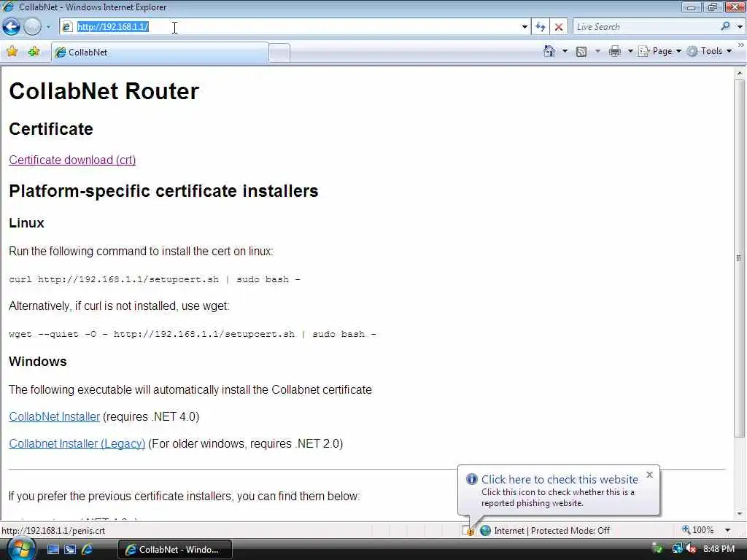The image size is (747, 560).
Task: Click the browser Forward arrow button
Action: [x=32, y=27]
